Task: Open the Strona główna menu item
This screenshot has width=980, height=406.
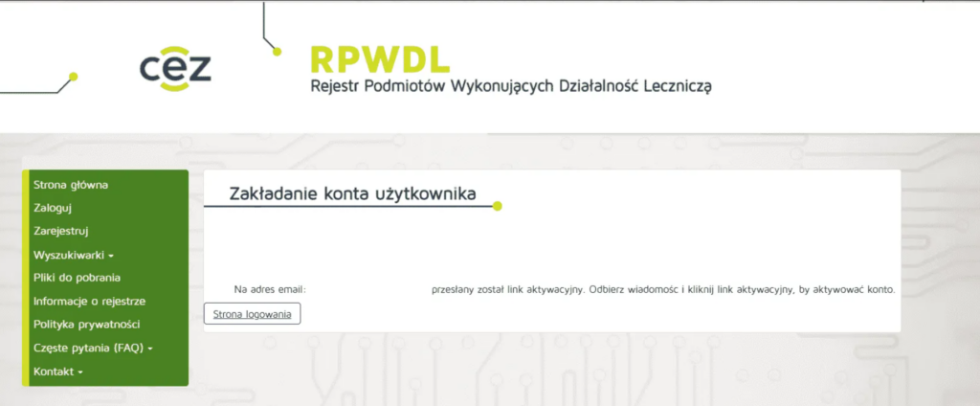Action: click(71, 185)
